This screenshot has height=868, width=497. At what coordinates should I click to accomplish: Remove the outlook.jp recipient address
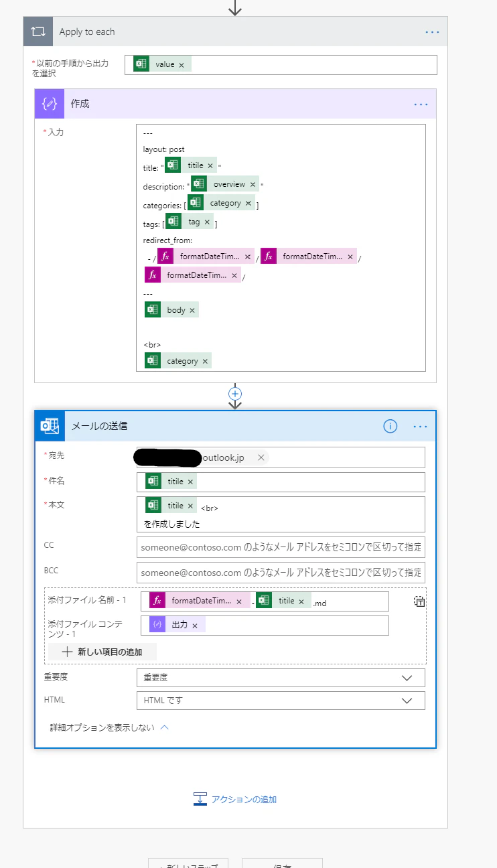261,457
